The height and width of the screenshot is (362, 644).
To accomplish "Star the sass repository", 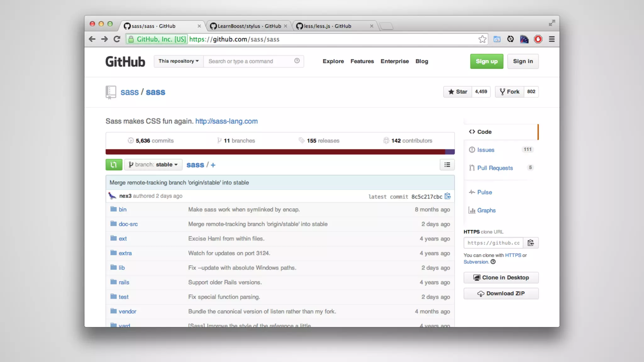I will pos(458,92).
